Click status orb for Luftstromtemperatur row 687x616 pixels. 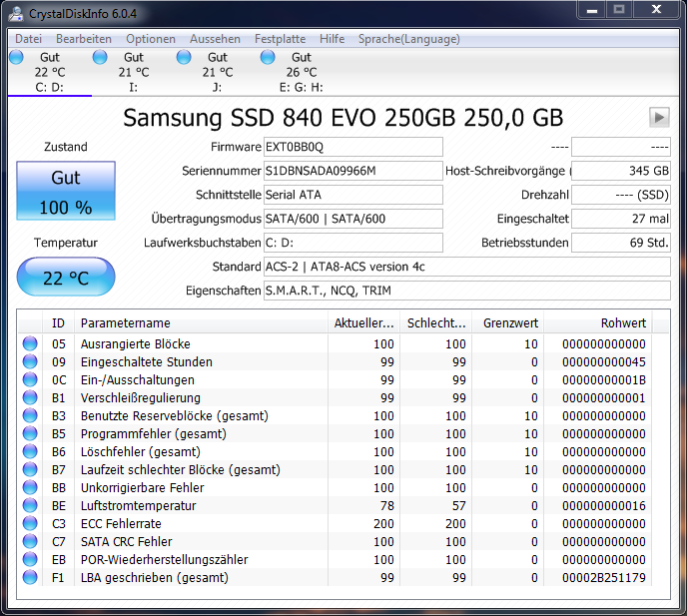coord(30,505)
